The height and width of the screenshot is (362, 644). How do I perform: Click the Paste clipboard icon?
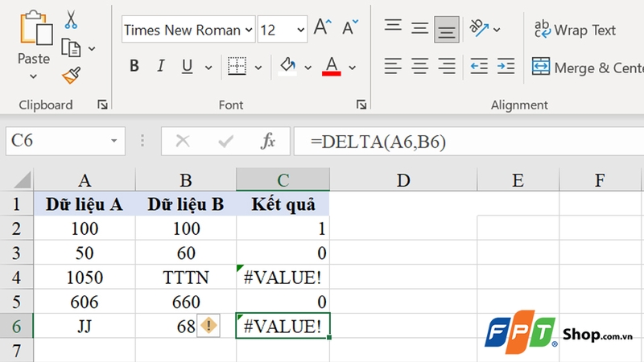coord(35,27)
